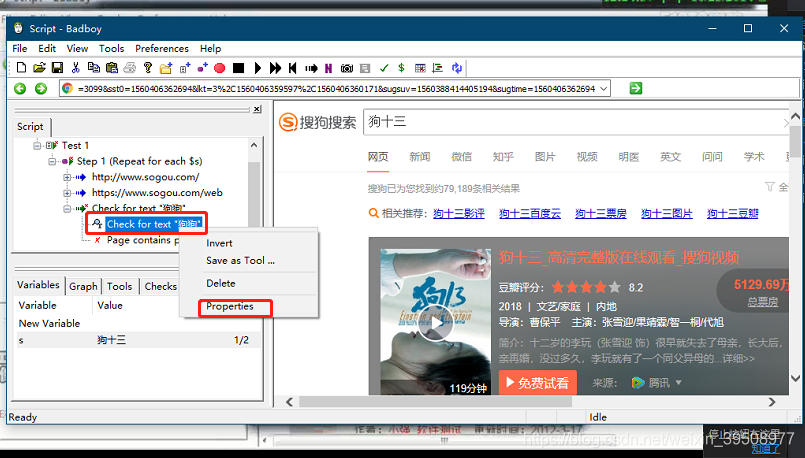The height and width of the screenshot is (458, 805).
Task: Choose Delete from the context menu
Action: click(x=221, y=283)
